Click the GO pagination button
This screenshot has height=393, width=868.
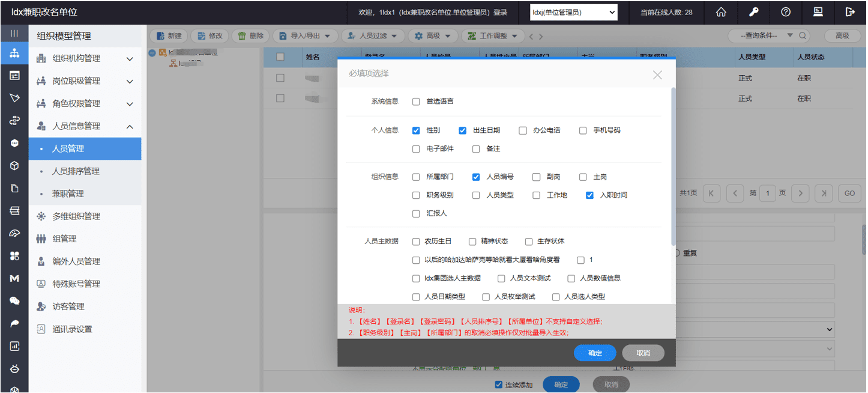849,193
